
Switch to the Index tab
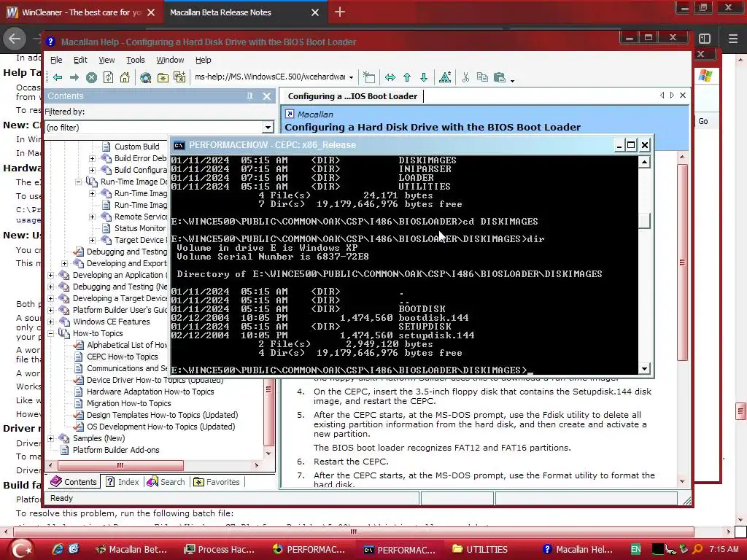[x=123, y=482]
